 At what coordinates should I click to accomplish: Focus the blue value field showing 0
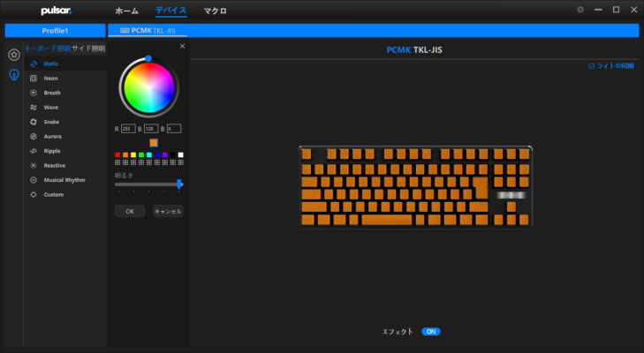(174, 129)
